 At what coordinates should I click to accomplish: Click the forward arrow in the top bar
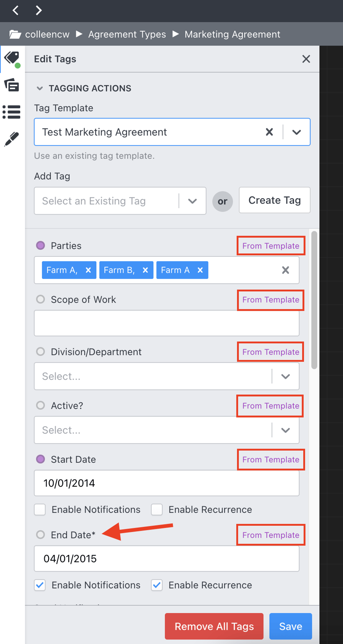[x=38, y=10]
